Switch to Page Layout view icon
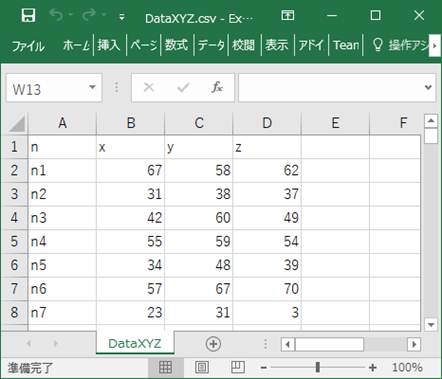442x379 pixels. point(202,367)
